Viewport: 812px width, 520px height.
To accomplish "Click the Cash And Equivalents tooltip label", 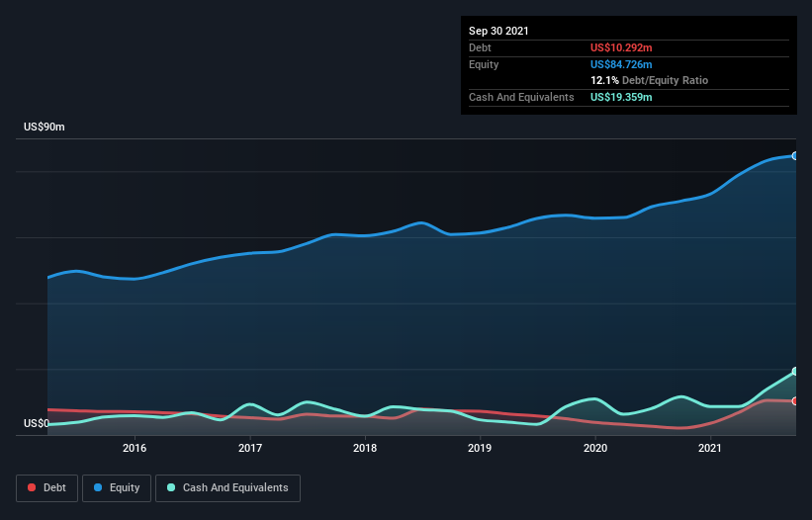I will tap(521, 97).
